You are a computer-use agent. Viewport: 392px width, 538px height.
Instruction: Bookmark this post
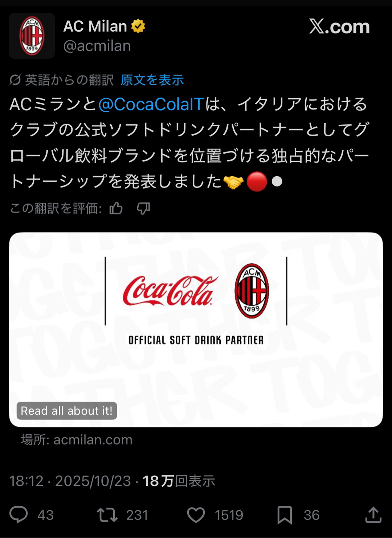285,515
